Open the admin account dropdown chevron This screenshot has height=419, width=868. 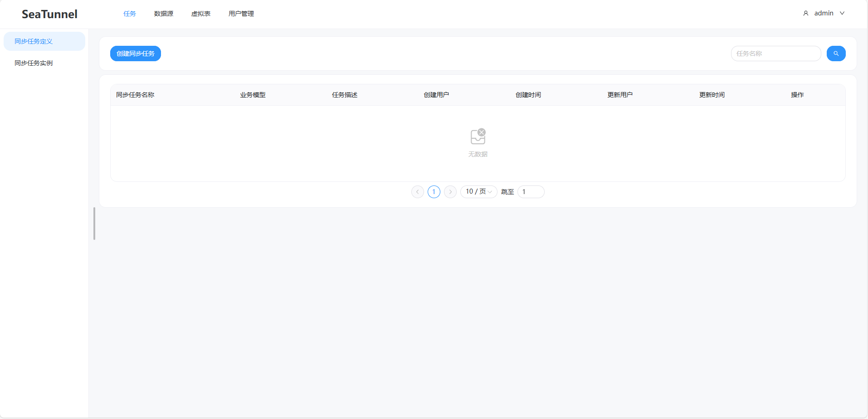[x=842, y=13]
